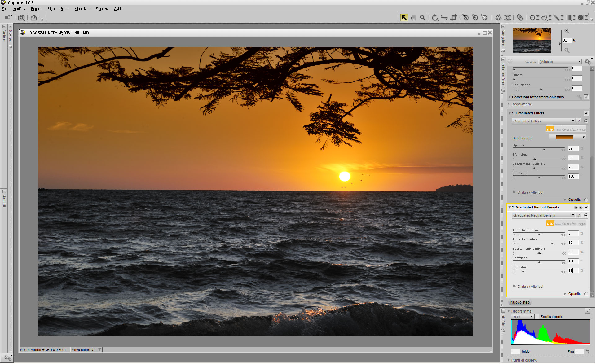Open the Set di colori dropdown
Image resolution: width=595 pixels, height=364 pixels.
tap(567, 137)
